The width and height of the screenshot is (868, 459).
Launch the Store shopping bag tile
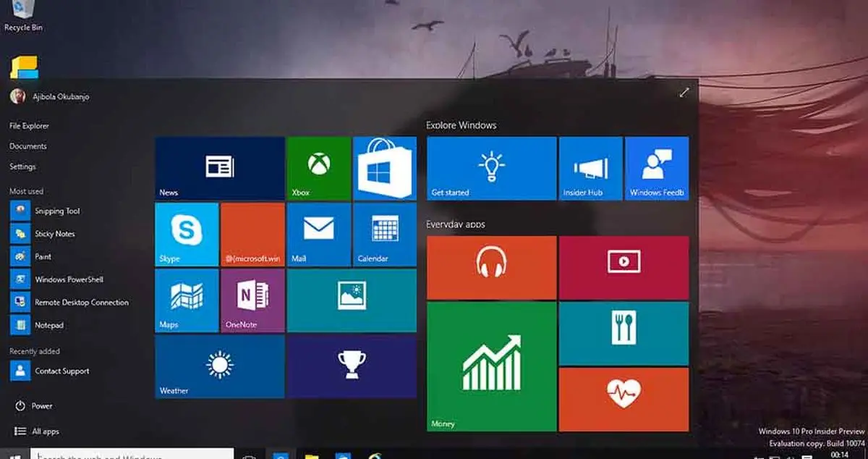(x=384, y=168)
